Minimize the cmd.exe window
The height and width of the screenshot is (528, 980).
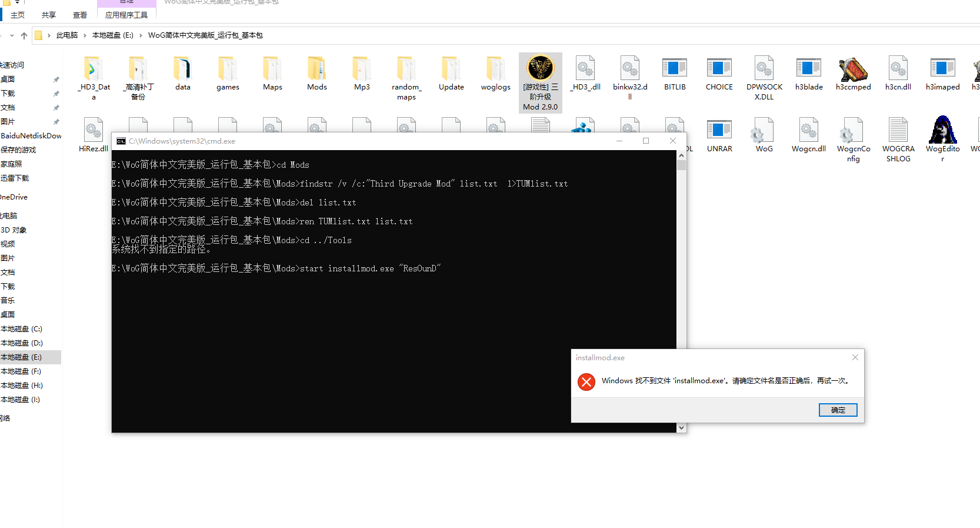[x=619, y=141]
